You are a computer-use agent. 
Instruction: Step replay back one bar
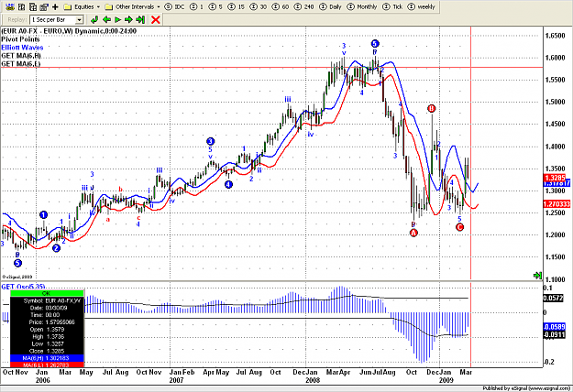[x=106, y=19]
